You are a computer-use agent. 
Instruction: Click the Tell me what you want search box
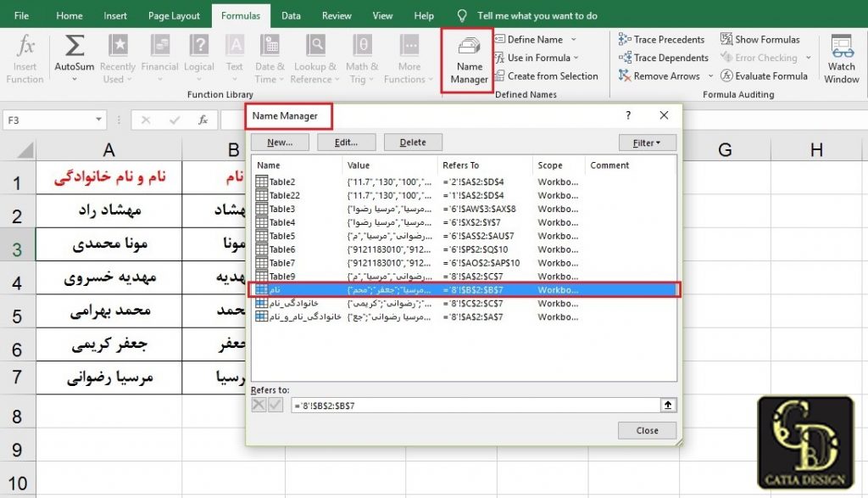pyautogui.click(x=537, y=15)
